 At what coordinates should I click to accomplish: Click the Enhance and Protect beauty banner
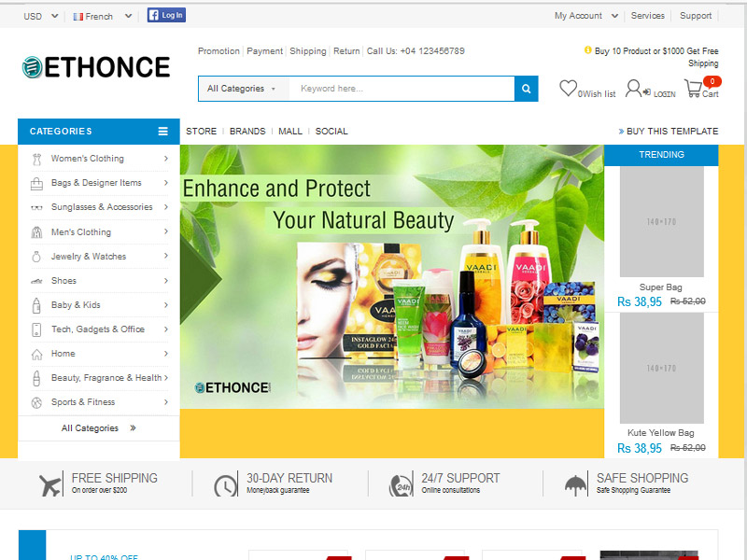pos(392,276)
